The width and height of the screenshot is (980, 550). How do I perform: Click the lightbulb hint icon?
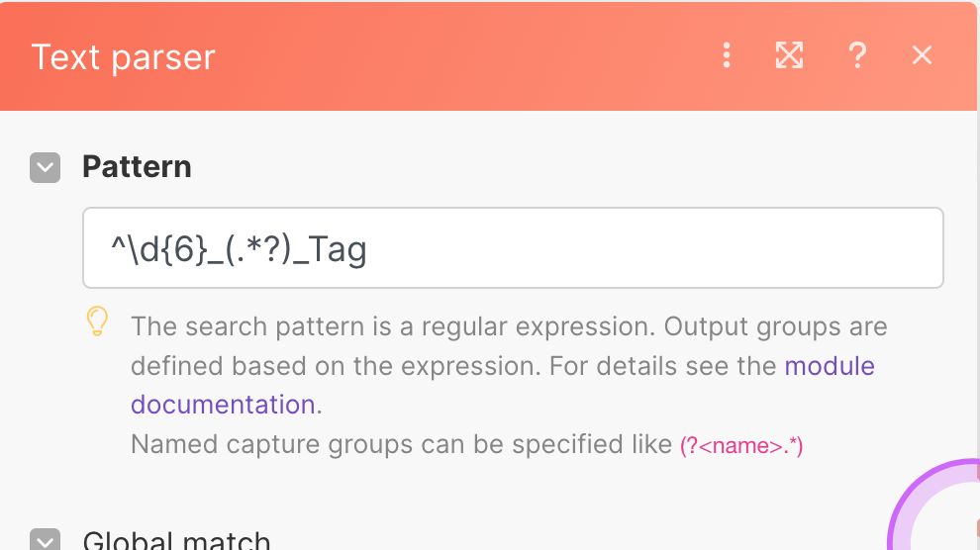97,321
